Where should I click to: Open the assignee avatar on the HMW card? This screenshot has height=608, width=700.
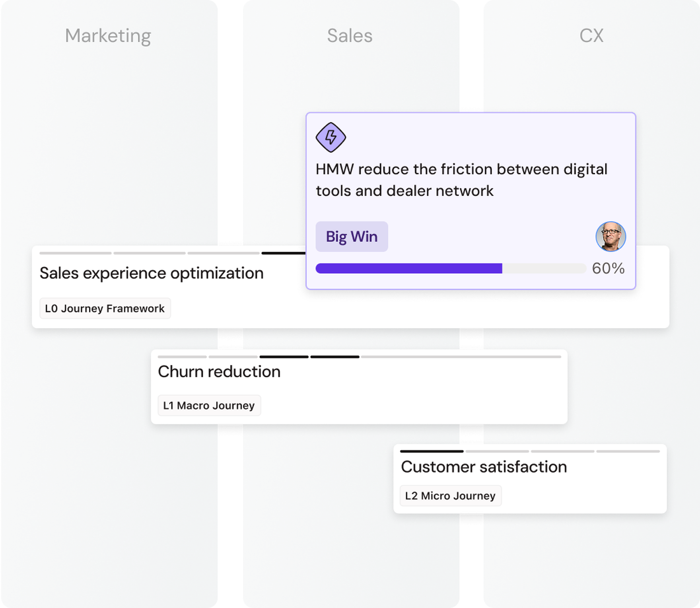coord(611,237)
